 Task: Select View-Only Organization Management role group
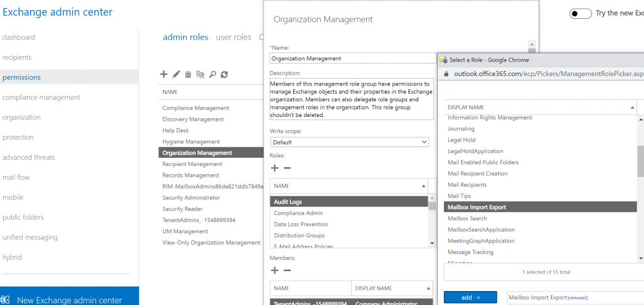click(211, 243)
